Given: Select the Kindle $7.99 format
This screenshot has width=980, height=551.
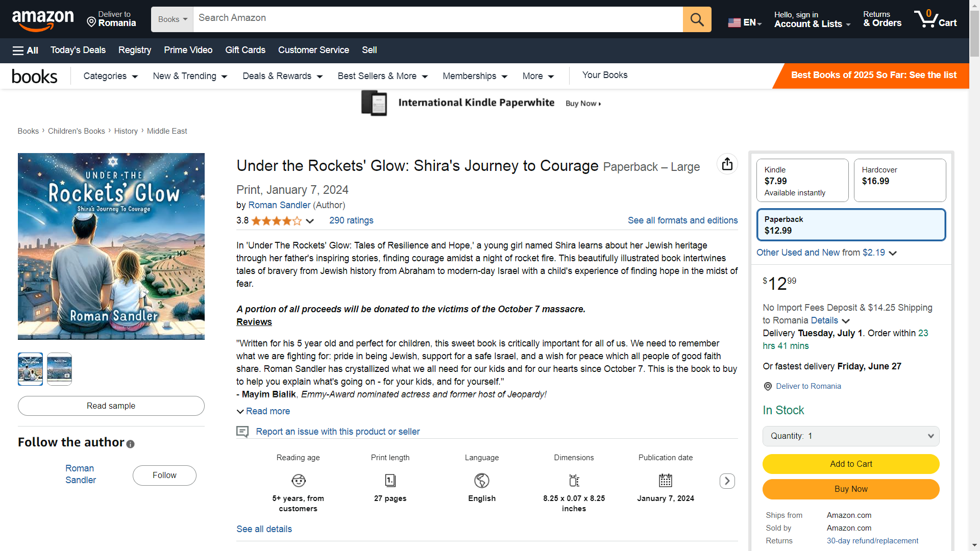Looking at the screenshot, I should pos(802,181).
